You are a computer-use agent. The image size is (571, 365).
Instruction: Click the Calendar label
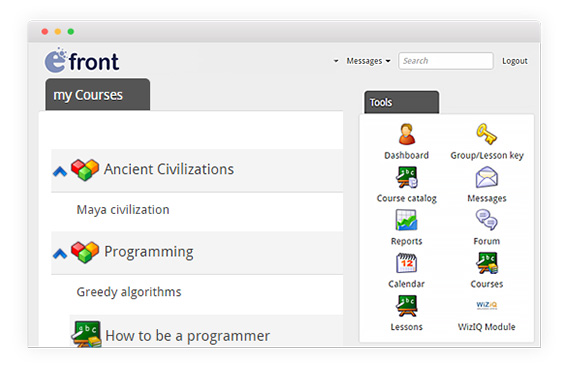click(x=406, y=284)
